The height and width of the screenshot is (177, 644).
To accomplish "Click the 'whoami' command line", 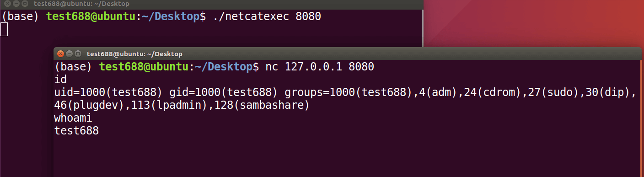I will tap(73, 118).
